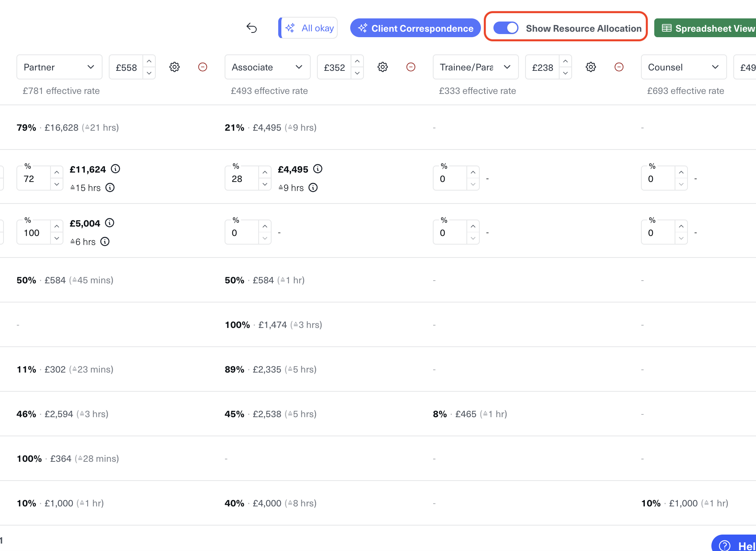This screenshot has width=756, height=551.
Task: Open settings gear for Associate column
Action: (383, 67)
